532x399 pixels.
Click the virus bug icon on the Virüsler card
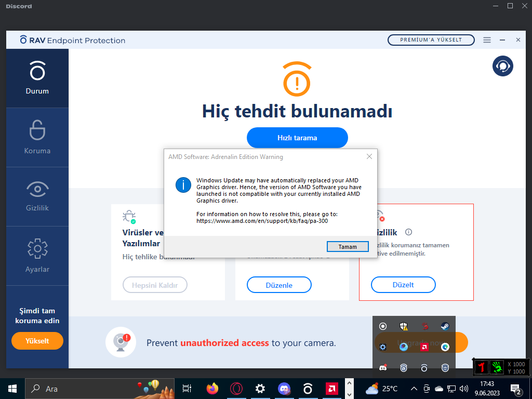click(129, 217)
